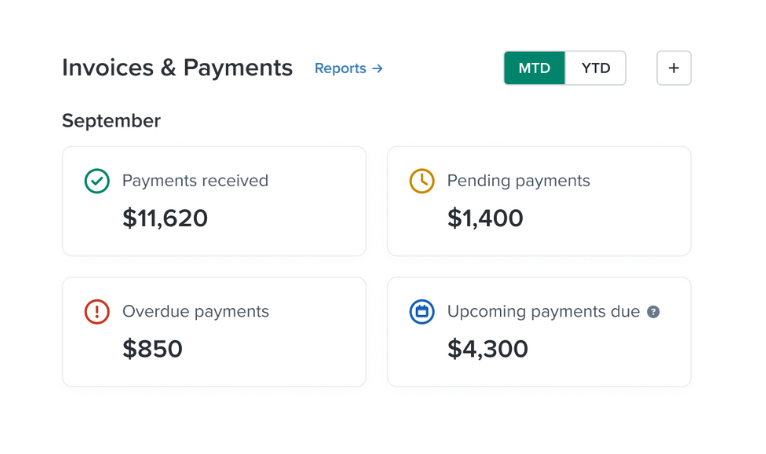
Task: Open the Payments received card
Action: (x=214, y=201)
